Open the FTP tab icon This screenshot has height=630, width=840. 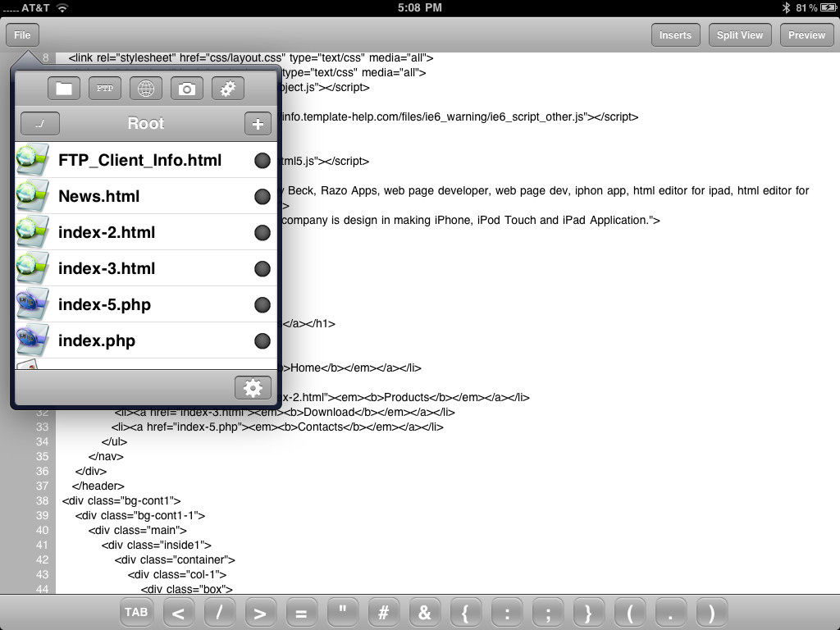click(x=105, y=89)
